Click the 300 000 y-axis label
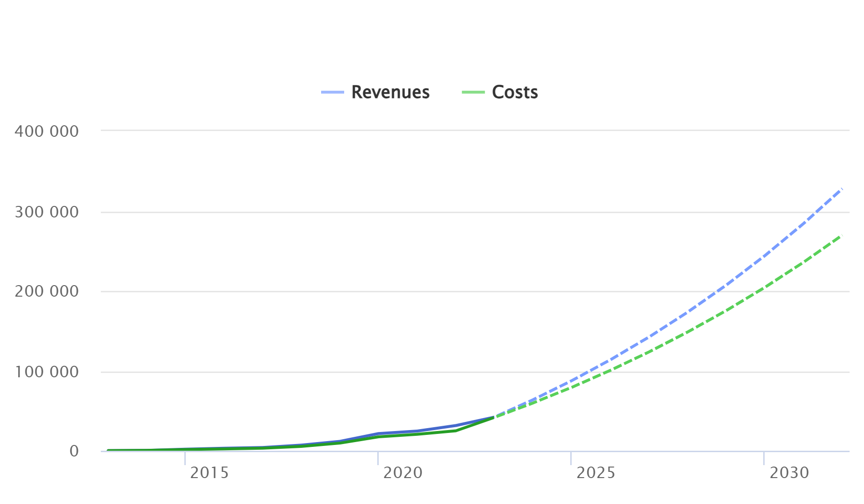The height and width of the screenshot is (504, 864). [x=47, y=212]
